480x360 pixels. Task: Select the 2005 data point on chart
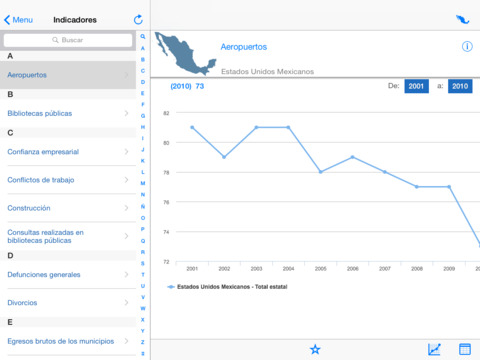click(321, 172)
